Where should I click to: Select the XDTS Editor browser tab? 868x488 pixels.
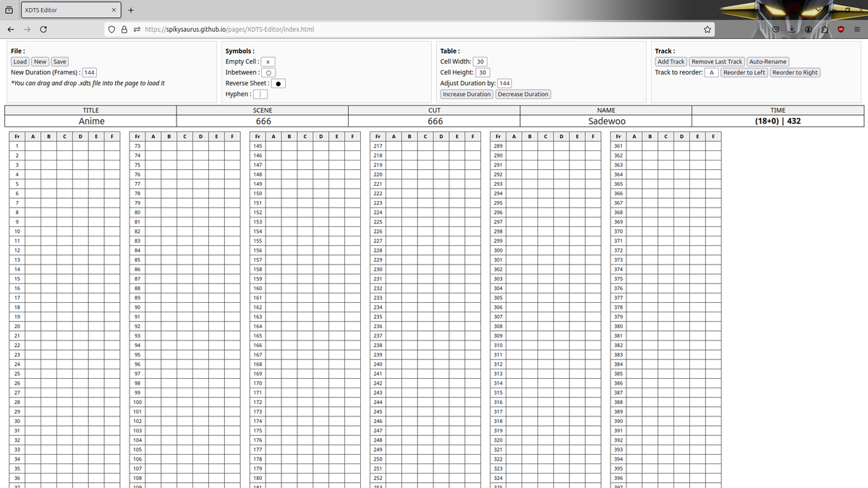(x=71, y=10)
